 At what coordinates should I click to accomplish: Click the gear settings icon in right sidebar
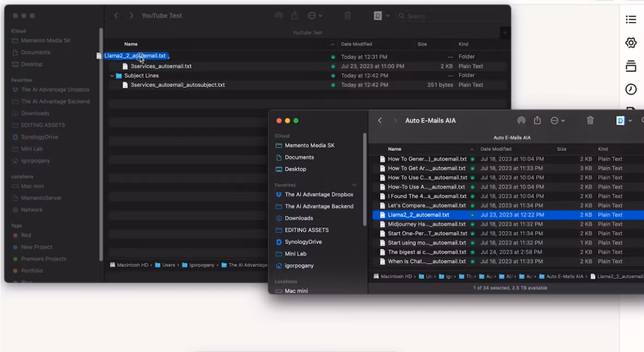(631, 43)
